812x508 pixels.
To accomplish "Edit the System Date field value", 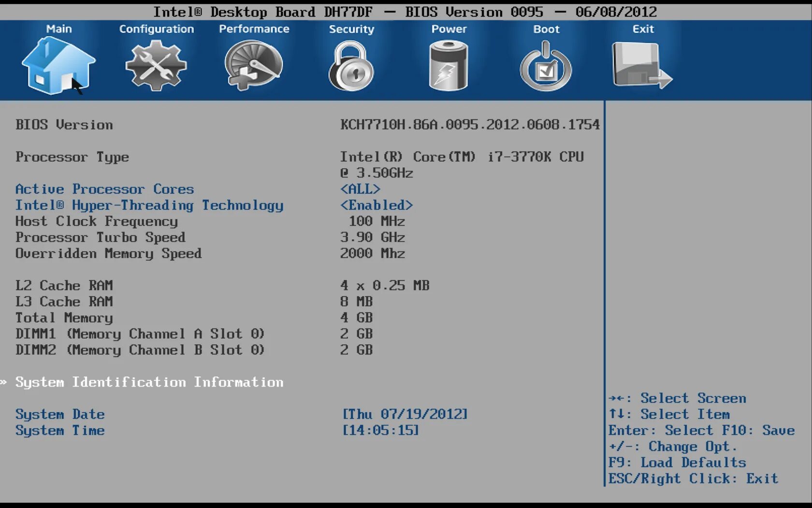I will pos(405,414).
